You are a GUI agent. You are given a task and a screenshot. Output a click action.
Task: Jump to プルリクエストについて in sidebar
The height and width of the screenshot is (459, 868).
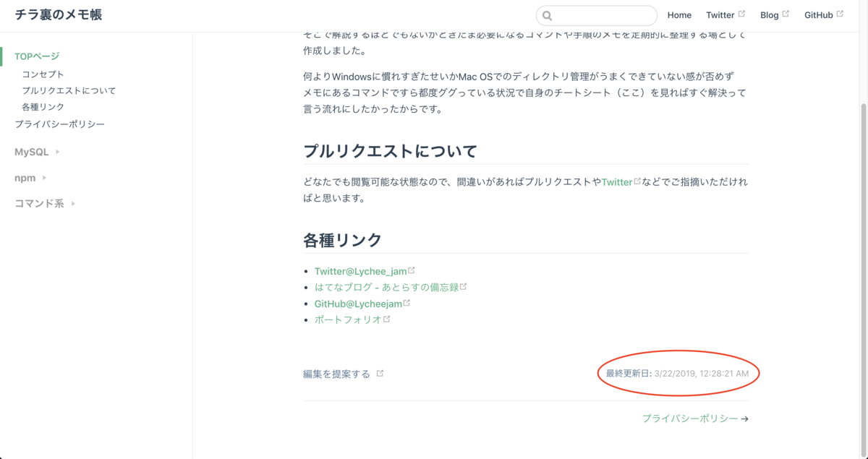coord(69,91)
